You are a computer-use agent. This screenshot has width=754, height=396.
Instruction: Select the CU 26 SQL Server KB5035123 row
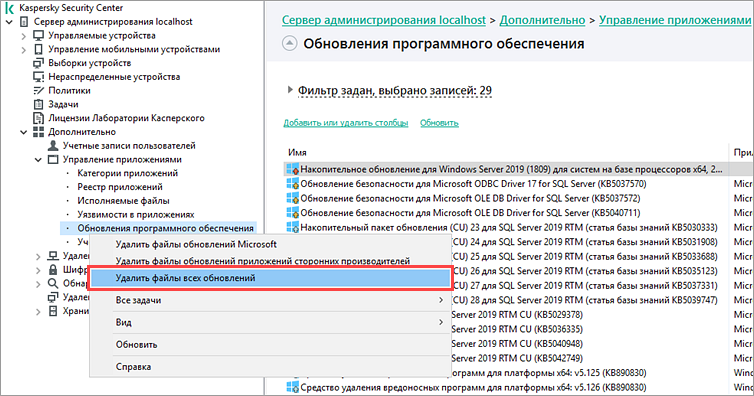[x=585, y=271]
